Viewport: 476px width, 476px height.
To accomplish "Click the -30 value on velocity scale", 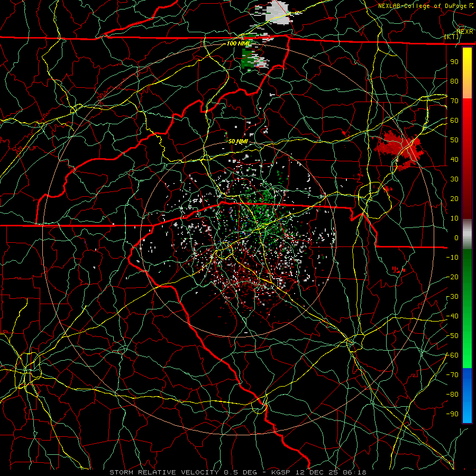I will pos(452,297).
